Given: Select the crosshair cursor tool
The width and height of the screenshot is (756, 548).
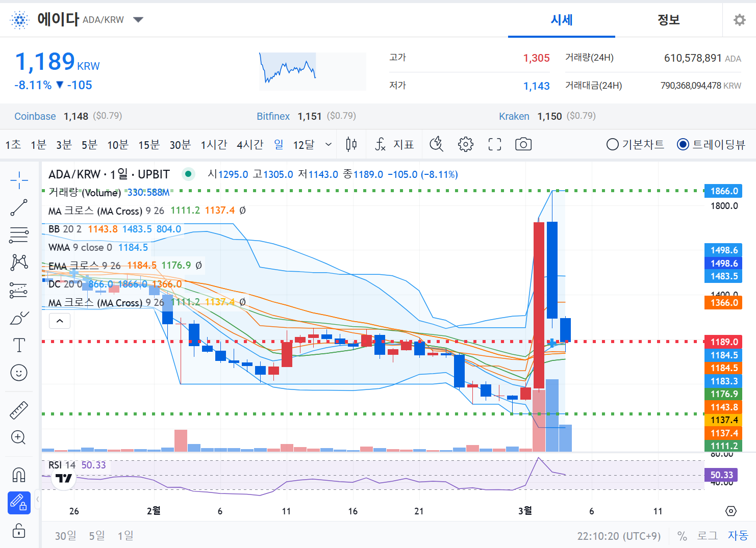Looking at the screenshot, I should 19,180.
